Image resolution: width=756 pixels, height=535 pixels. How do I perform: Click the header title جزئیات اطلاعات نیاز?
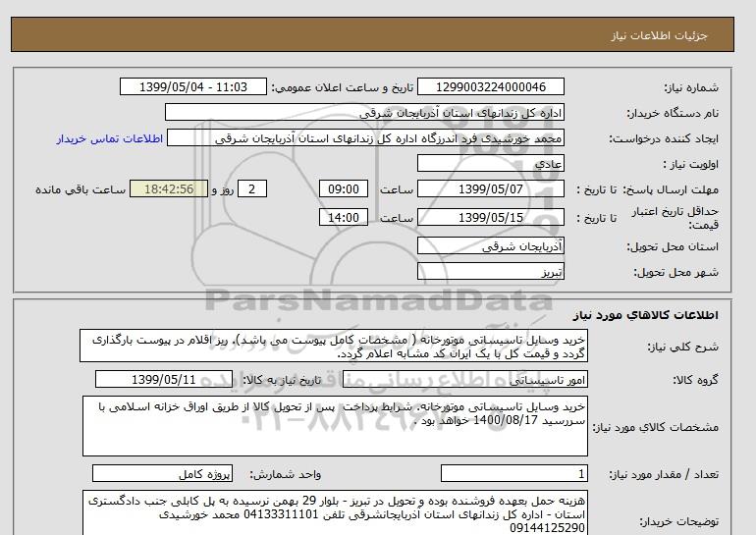pyautogui.click(x=659, y=35)
